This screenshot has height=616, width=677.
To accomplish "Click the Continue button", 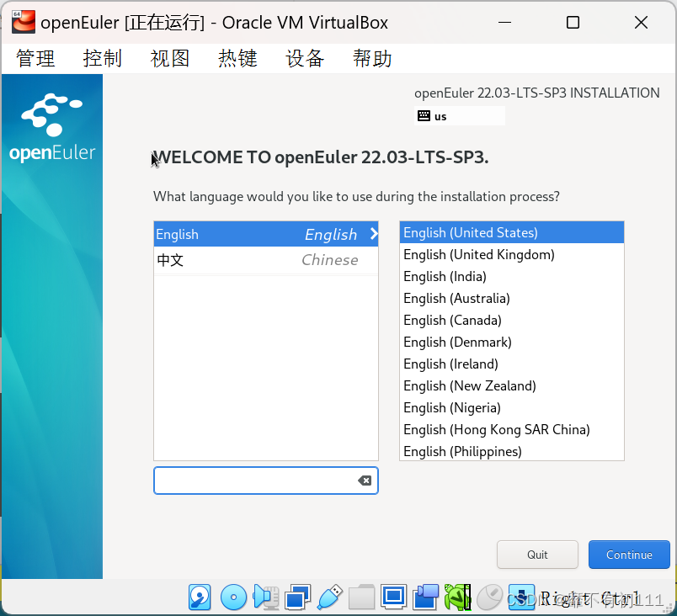I will coord(629,555).
